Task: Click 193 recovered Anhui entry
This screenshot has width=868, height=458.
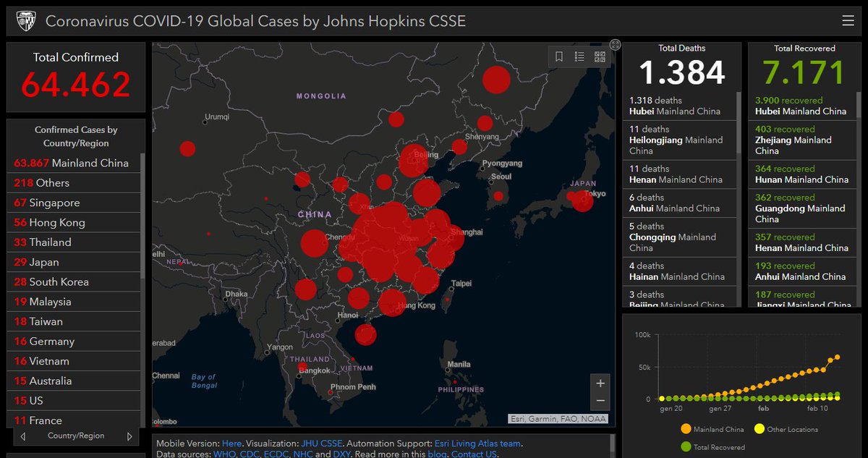Action: (802, 271)
